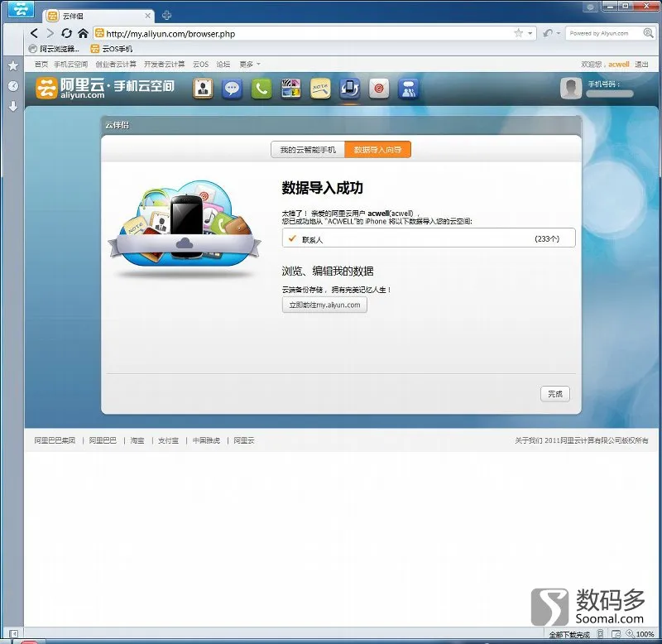
Task: Click the acwell username link
Action: [x=618, y=65]
